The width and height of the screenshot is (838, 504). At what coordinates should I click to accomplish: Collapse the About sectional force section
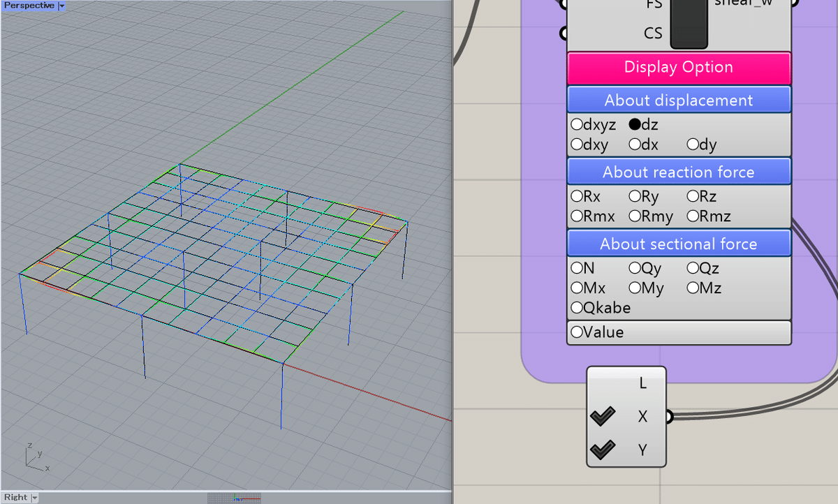click(x=679, y=244)
